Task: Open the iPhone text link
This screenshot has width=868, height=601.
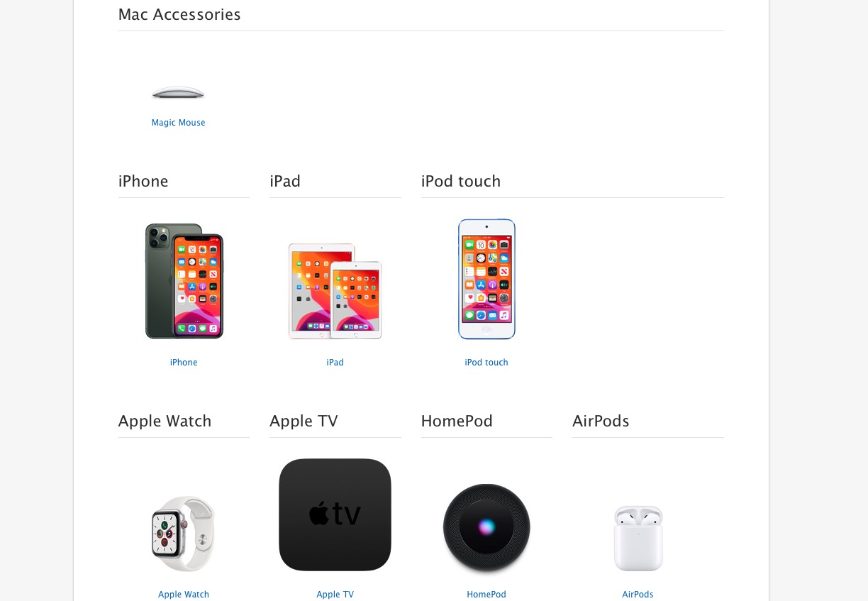Action: click(184, 363)
